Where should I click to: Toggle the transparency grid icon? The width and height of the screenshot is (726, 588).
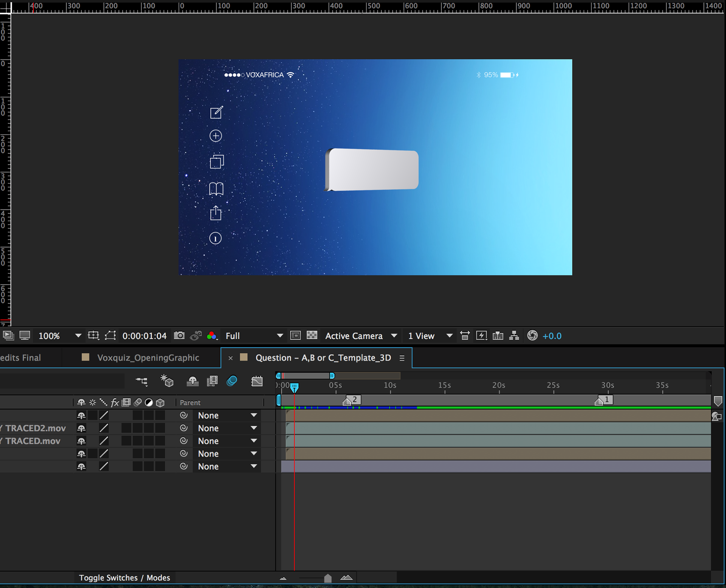pos(312,336)
